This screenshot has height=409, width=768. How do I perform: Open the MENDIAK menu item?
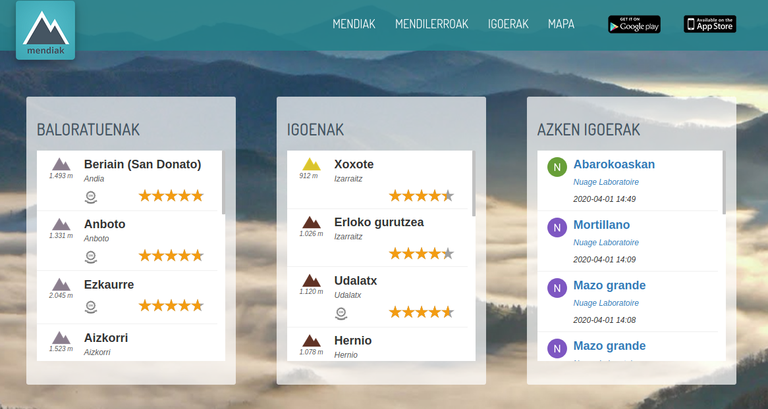(354, 24)
